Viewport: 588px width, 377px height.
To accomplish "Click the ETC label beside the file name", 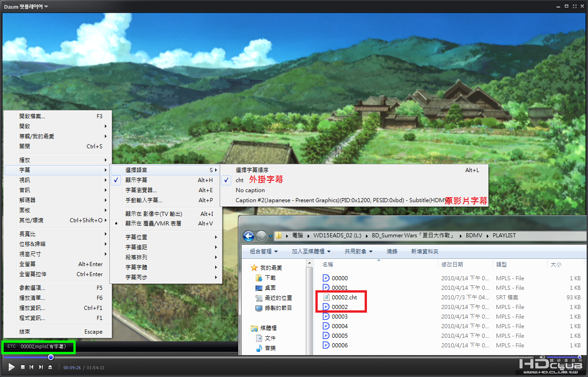I will click(x=11, y=347).
